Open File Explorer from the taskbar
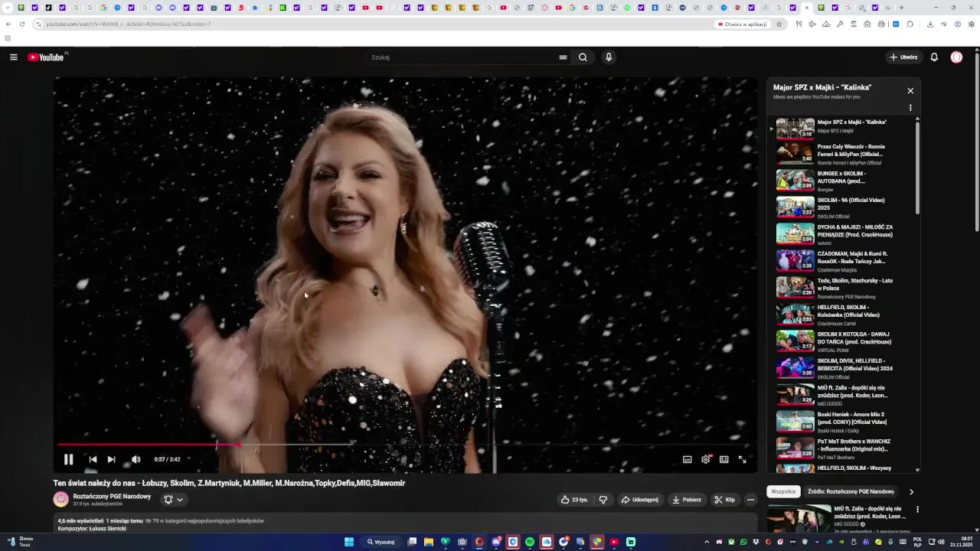This screenshot has width=980, height=551. (x=429, y=542)
